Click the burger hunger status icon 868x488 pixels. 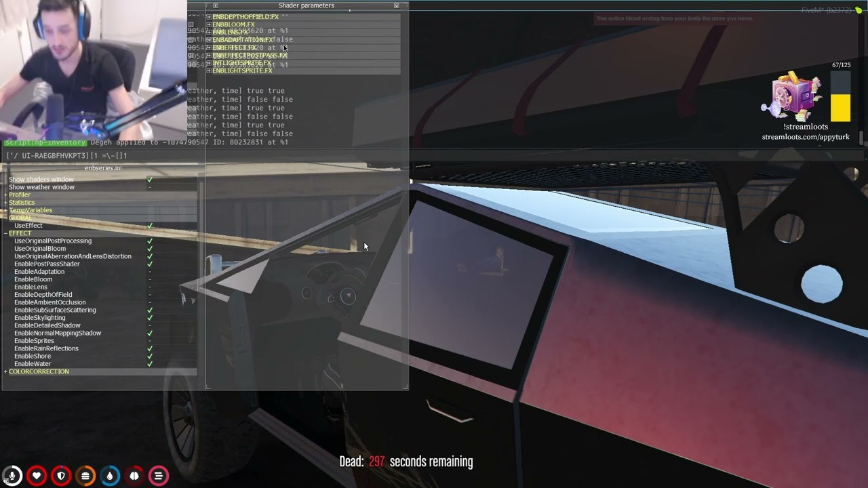pos(85,476)
